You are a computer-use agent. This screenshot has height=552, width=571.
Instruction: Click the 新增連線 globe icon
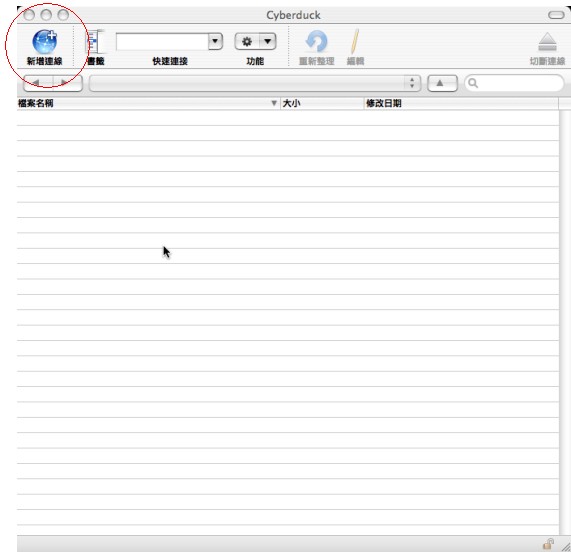[x=44, y=42]
